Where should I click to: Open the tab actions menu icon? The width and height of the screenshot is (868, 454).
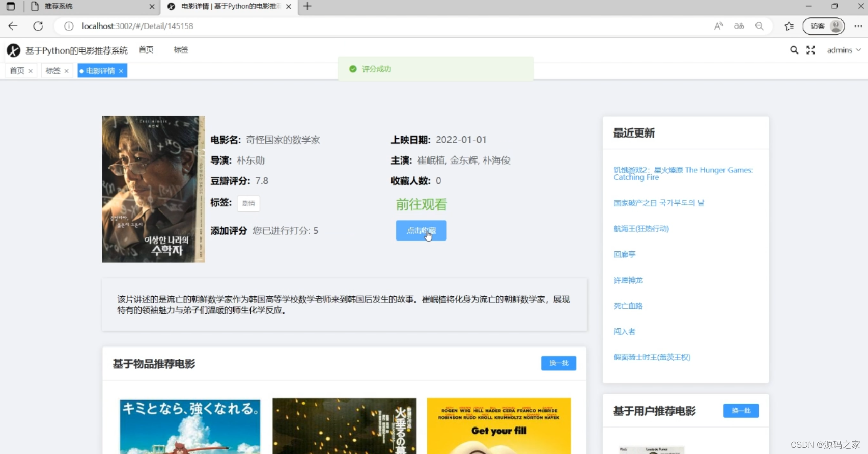(x=11, y=6)
